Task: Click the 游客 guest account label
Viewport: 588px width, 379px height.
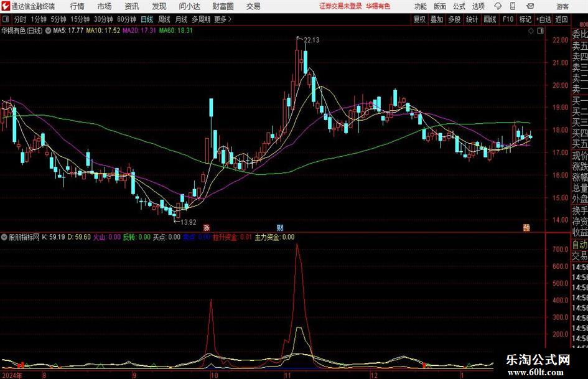Action: [562, 6]
